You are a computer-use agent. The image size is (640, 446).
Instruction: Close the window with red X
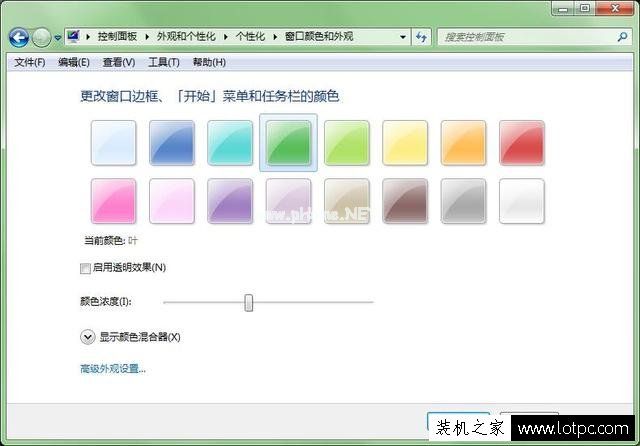point(615,8)
